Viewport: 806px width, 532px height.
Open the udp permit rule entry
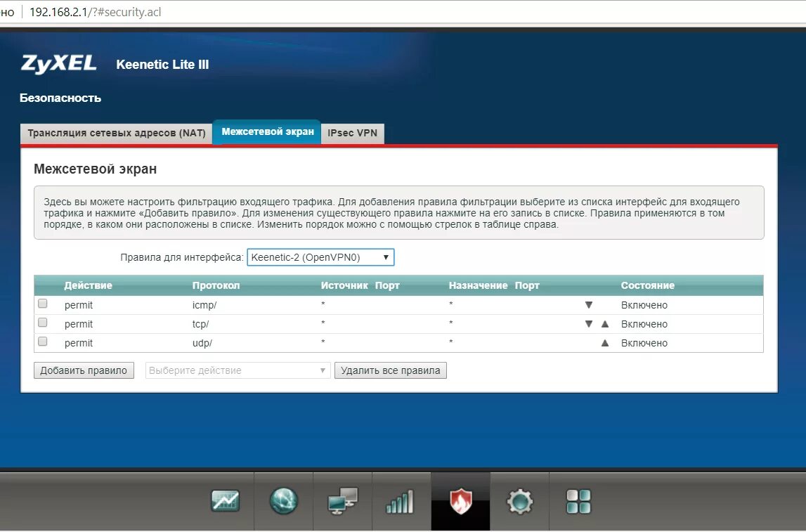click(398, 343)
